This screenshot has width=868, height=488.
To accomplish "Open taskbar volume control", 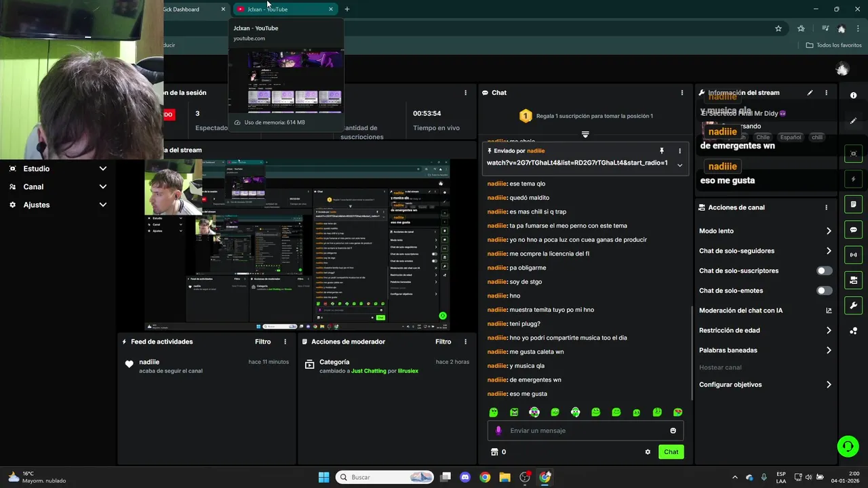I will (x=808, y=477).
